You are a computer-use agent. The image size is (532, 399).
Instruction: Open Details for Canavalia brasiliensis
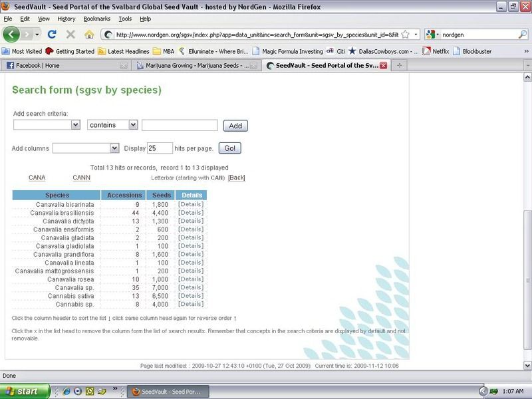pos(191,213)
